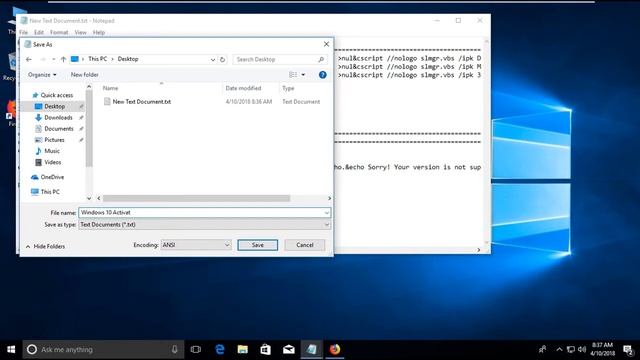Sort files by Type column
The height and width of the screenshot is (360, 640).
[x=289, y=88]
